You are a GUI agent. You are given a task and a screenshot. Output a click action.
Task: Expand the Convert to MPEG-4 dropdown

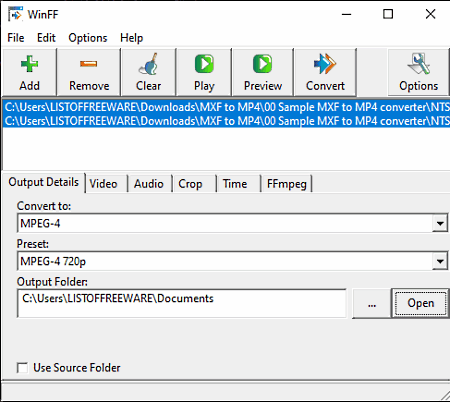[x=440, y=223]
